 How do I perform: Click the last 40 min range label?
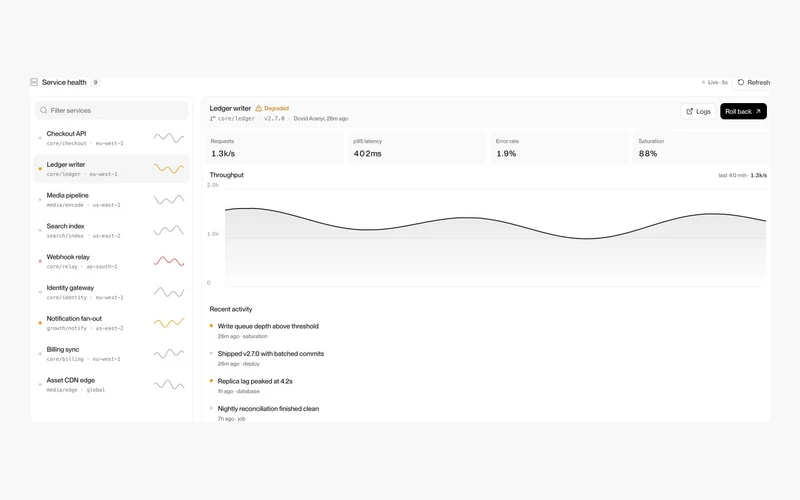click(x=733, y=175)
